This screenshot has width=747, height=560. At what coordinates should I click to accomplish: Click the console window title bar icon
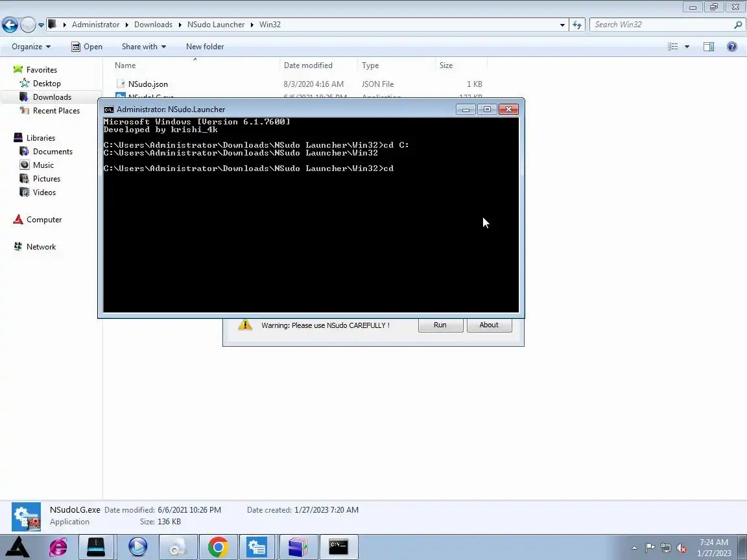(109, 110)
